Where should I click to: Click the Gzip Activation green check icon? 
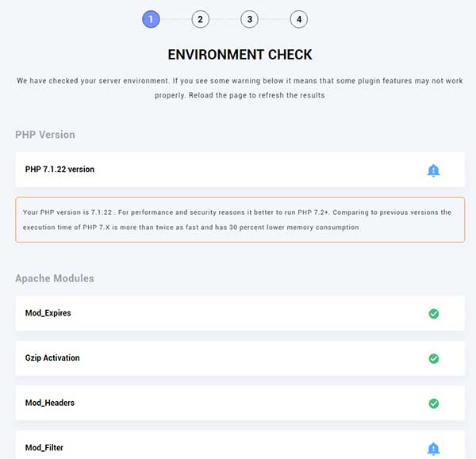433,358
